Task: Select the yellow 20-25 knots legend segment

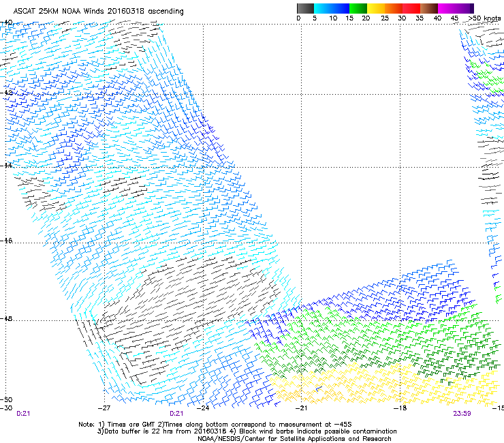Action: click(x=376, y=8)
